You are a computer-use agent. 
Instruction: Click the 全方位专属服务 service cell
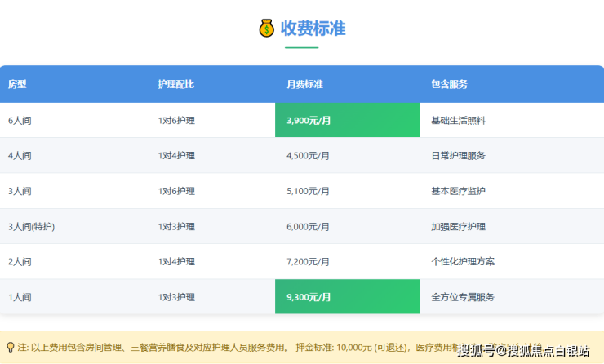(463, 297)
